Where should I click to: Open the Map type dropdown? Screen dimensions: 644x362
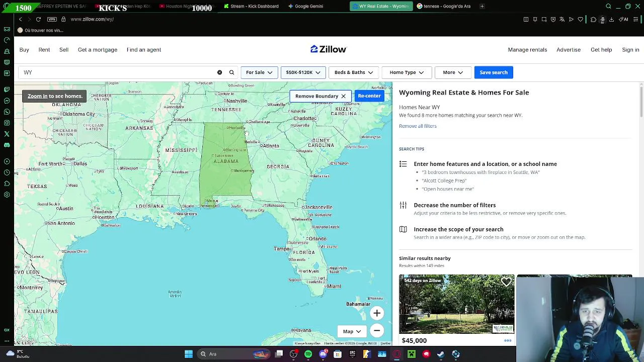click(x=352, y=331)
